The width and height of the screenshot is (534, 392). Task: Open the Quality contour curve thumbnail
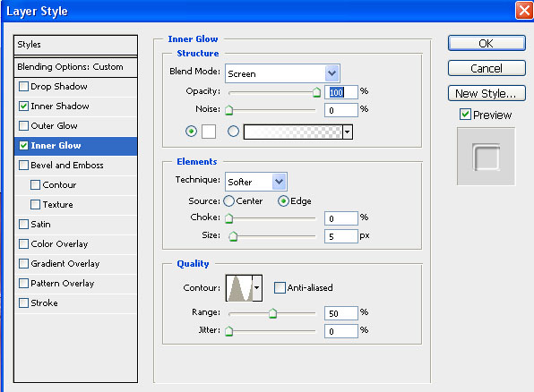[x=239, y=288]
